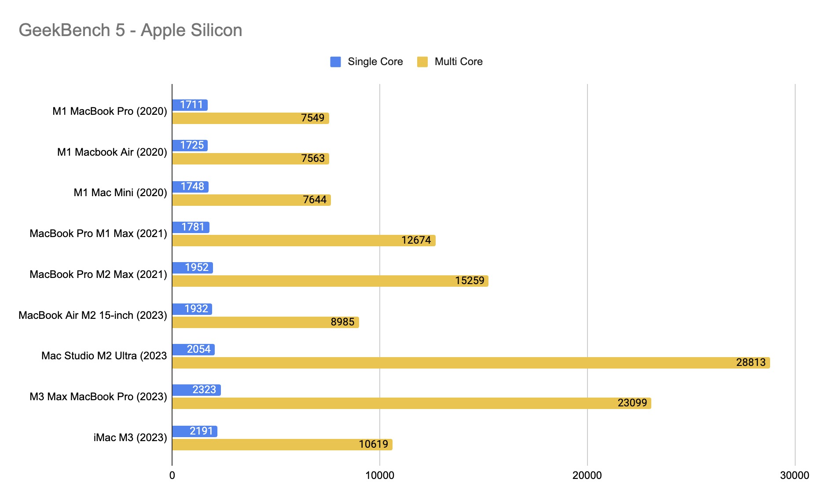Click the 10619 iMac multi core bar

[x=282, y=445]
